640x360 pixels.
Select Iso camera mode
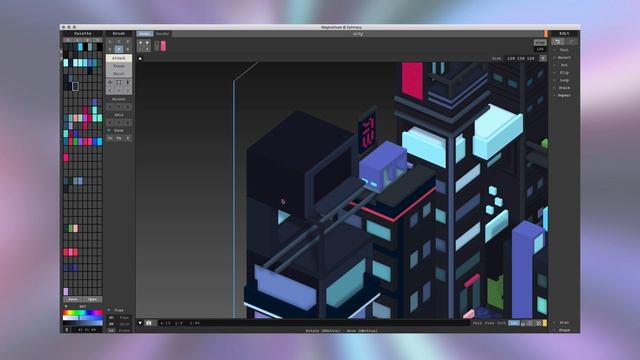coord(514,323)
